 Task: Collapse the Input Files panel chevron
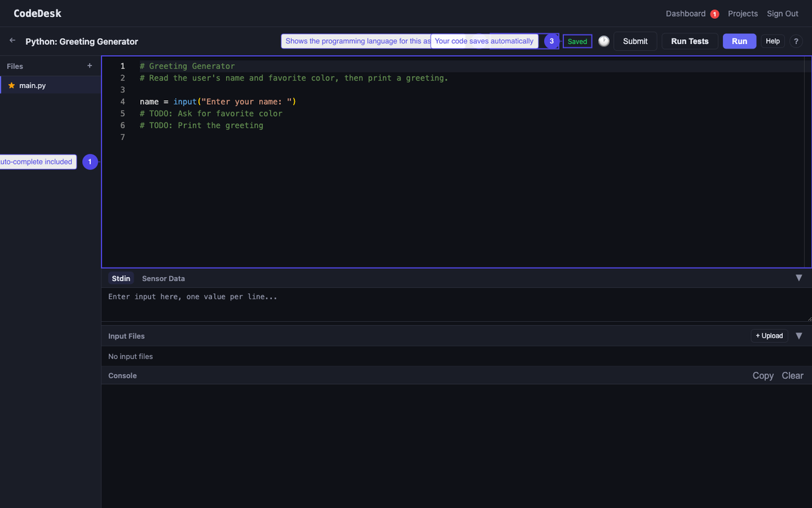click(x=799, y=335)
